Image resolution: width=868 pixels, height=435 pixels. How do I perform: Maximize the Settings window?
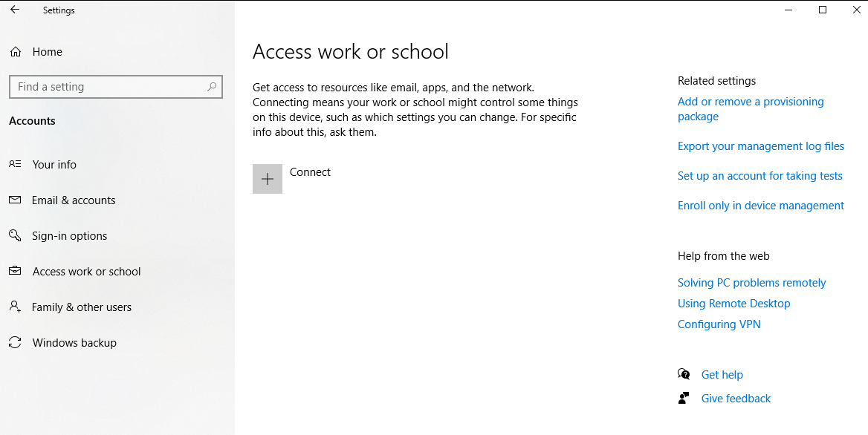click(x=823, y=10)
